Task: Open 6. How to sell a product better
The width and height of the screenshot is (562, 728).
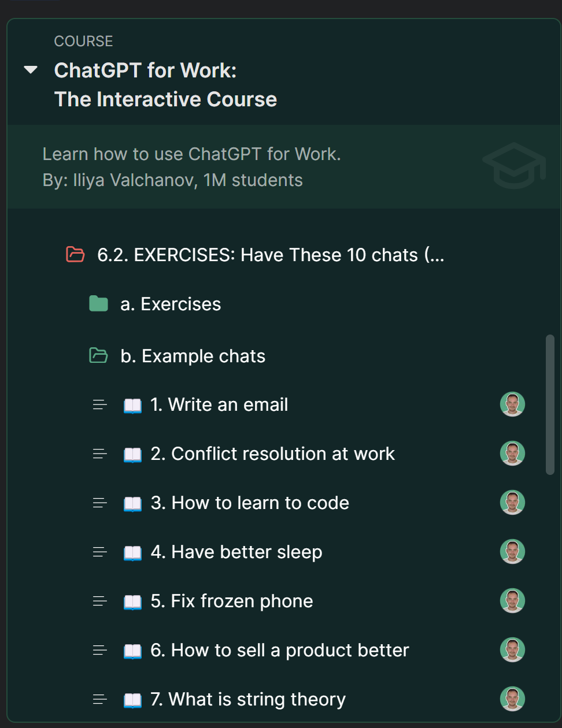Action: coord(279,651)
